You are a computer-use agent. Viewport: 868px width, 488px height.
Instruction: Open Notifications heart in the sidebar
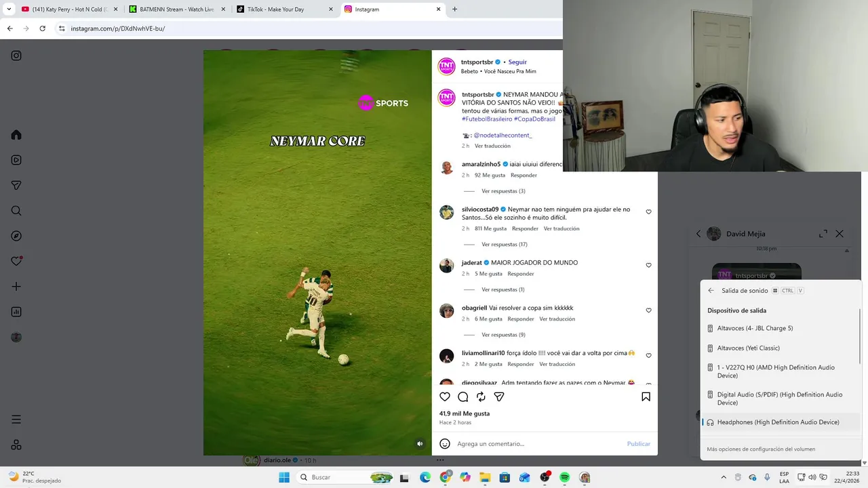click(x=16, y=261)
